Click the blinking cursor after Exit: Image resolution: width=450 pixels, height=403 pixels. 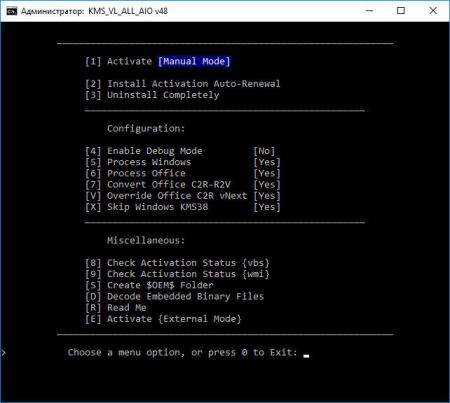tap(306, 356)
